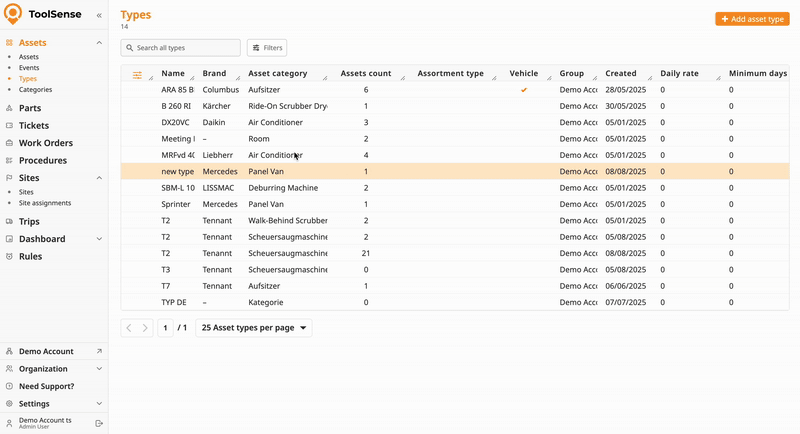The height and width of the screenshot is (434, 800).
Task: Click the ToolSense logo icon
Action: pyautogui.click(x=13, y=15)
